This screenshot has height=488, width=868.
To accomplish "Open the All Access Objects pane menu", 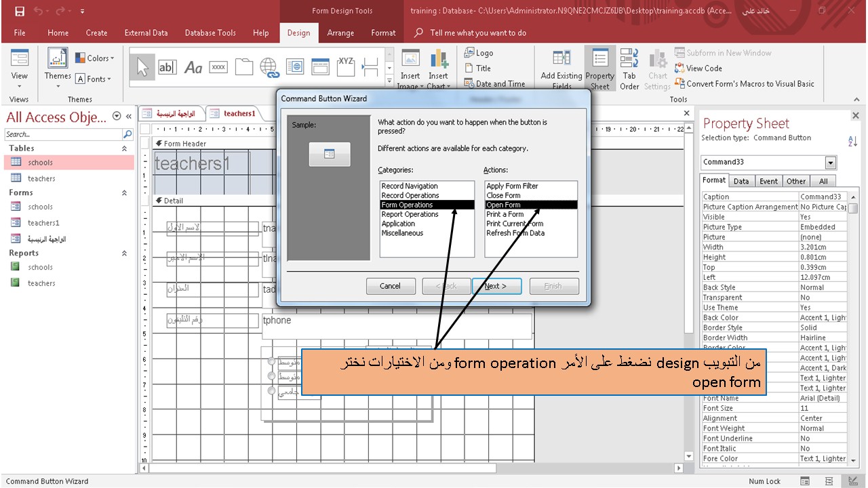I will pos(117,117).
